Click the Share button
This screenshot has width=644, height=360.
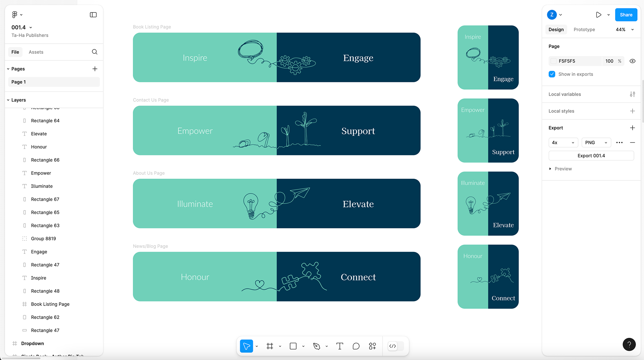click(626, 15)
